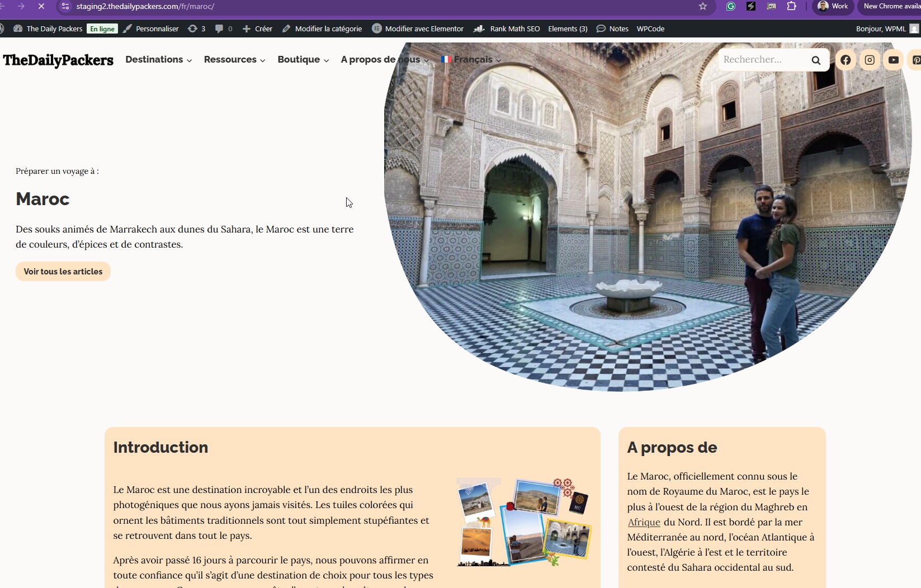Viewport: 921px width, 588px height.
Task: Expand the Ressources dropdown menu
Action: coord(234,60)
